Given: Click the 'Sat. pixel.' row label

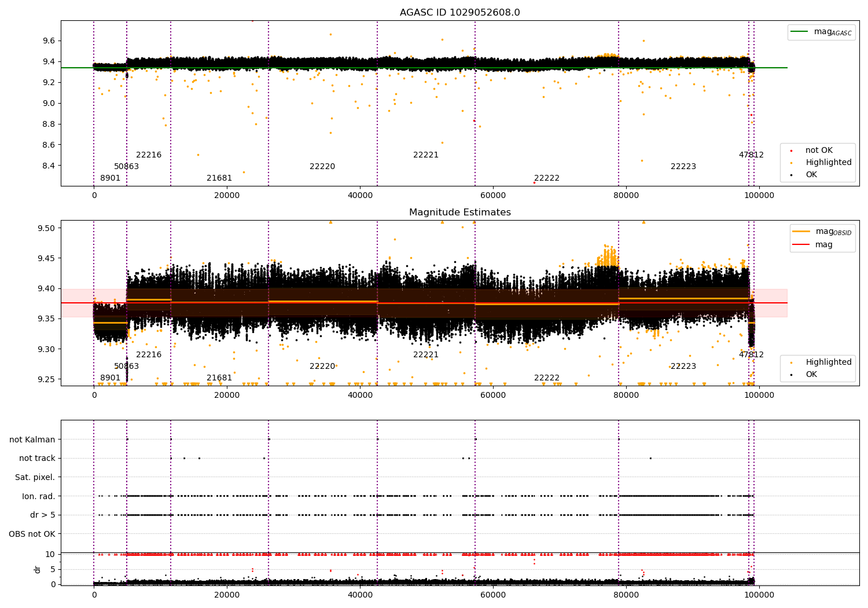Looking at the screenshot, I should pos(35,478).
